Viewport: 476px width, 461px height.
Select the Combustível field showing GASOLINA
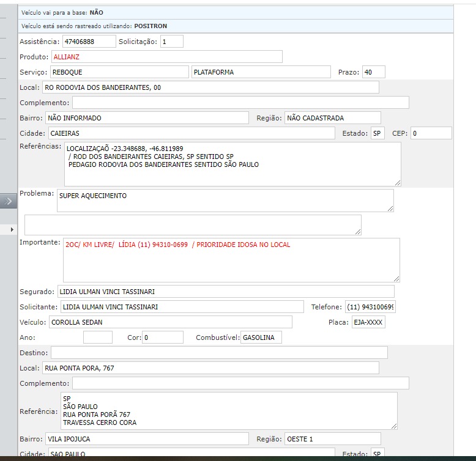[x=261, y=337]
